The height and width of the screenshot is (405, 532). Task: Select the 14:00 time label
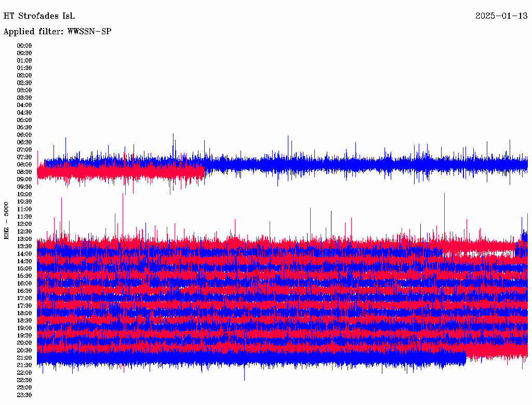[x=24, y=254]
